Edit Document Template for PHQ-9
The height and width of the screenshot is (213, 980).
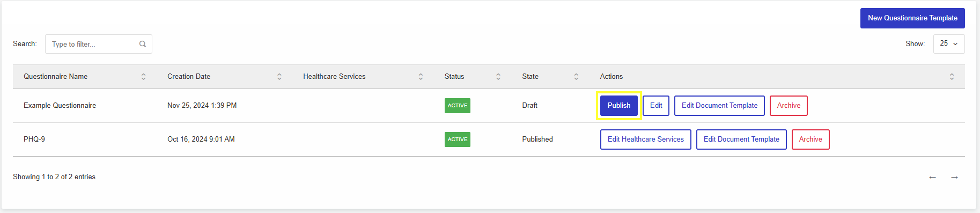pos(741,139)
